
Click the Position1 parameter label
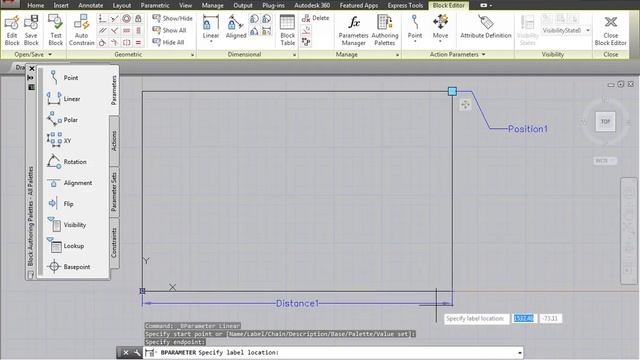click(x=527, y=129)
